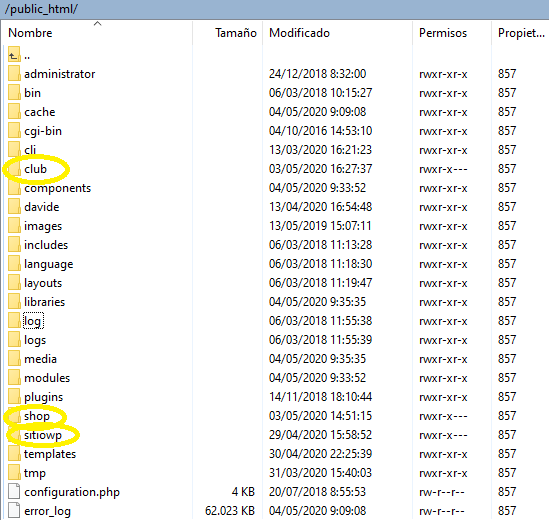Select the images folder icon

14,226
